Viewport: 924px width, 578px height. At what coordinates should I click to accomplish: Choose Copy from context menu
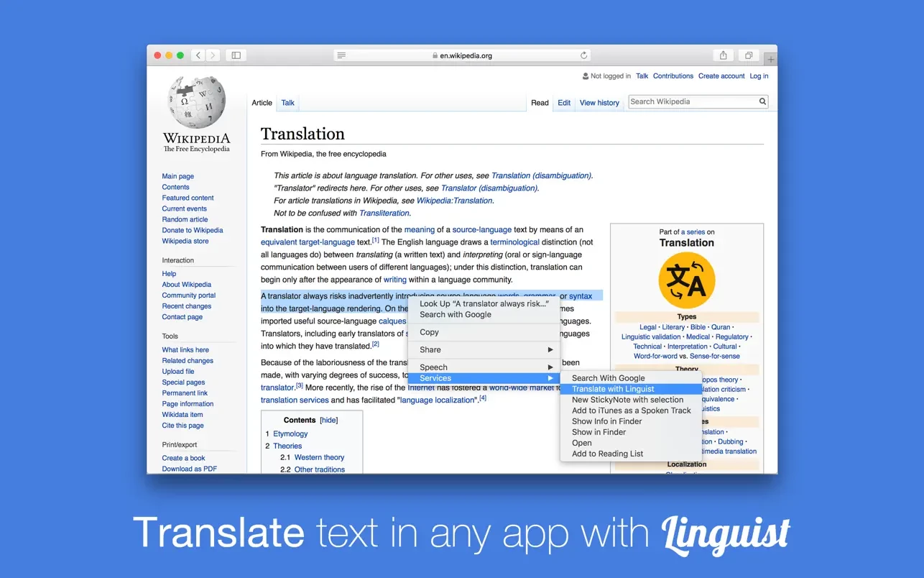pyautogui.click(x=430, y=332)
